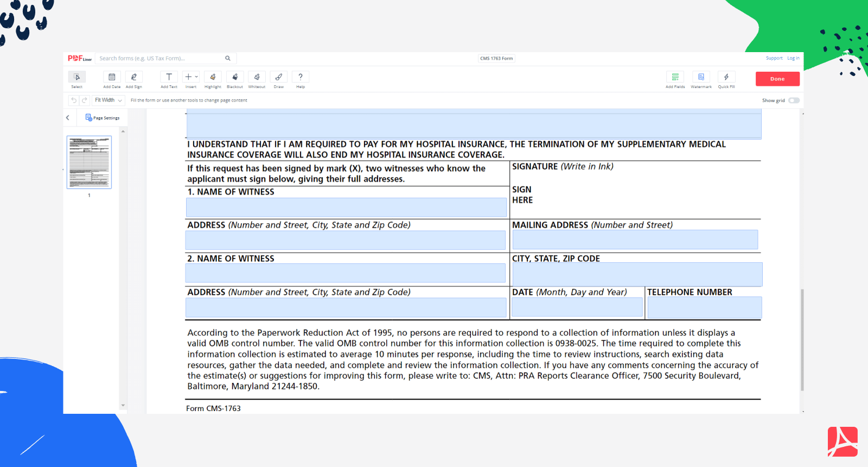Open the Support link
The height and width of the screenshot is (467, 868).
pyautogui.click(x=774, y=58)
